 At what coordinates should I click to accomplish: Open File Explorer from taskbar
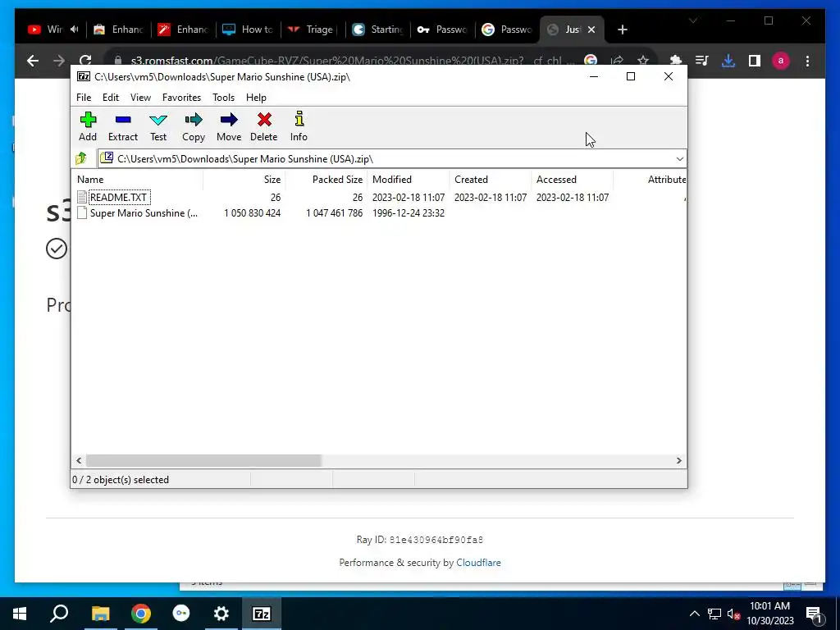point(100,614)
